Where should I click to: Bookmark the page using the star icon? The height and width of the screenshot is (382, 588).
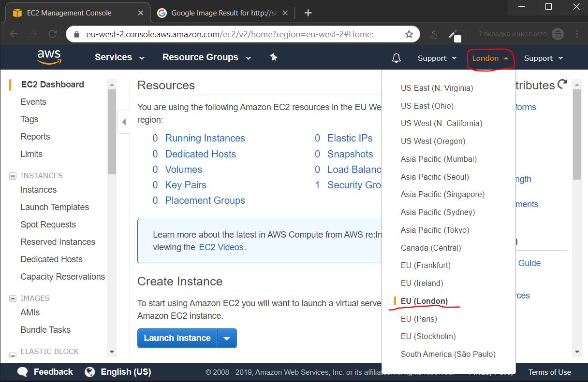(410, 34)
